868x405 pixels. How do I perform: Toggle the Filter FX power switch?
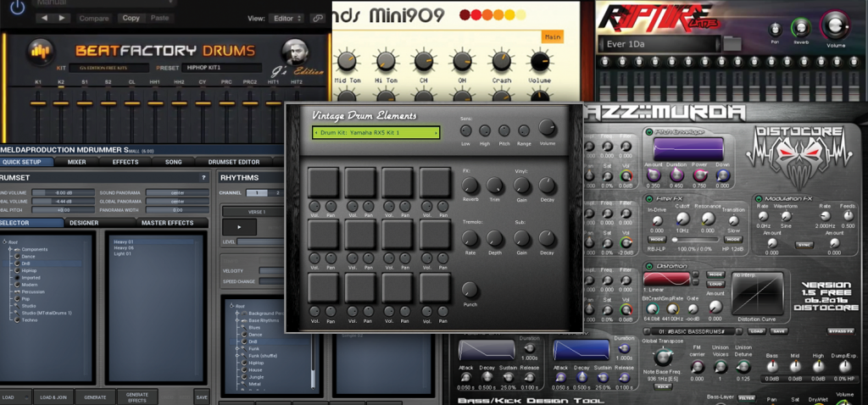click(648, 198)
